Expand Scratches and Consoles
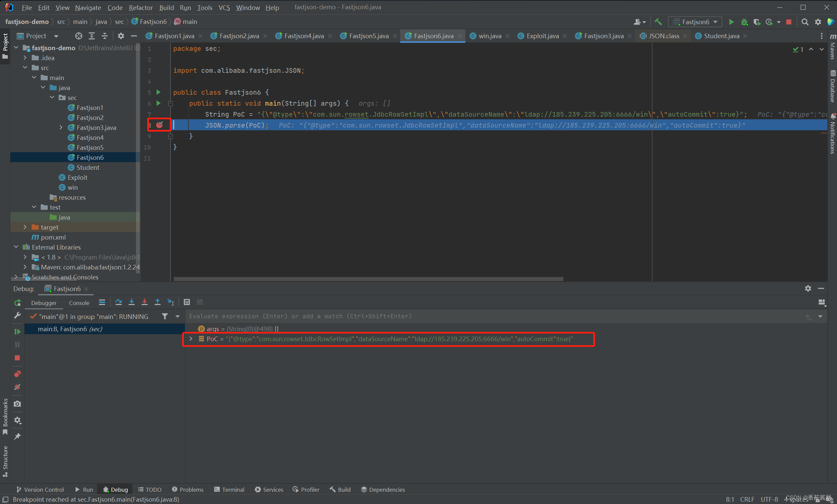 [x=16, y=277]
